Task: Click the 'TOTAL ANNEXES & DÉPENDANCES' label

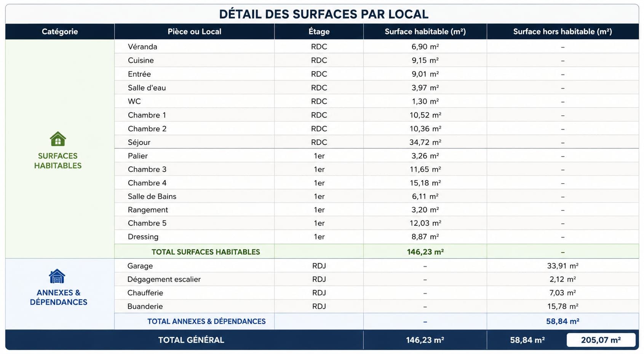Action: pos(206,322)
